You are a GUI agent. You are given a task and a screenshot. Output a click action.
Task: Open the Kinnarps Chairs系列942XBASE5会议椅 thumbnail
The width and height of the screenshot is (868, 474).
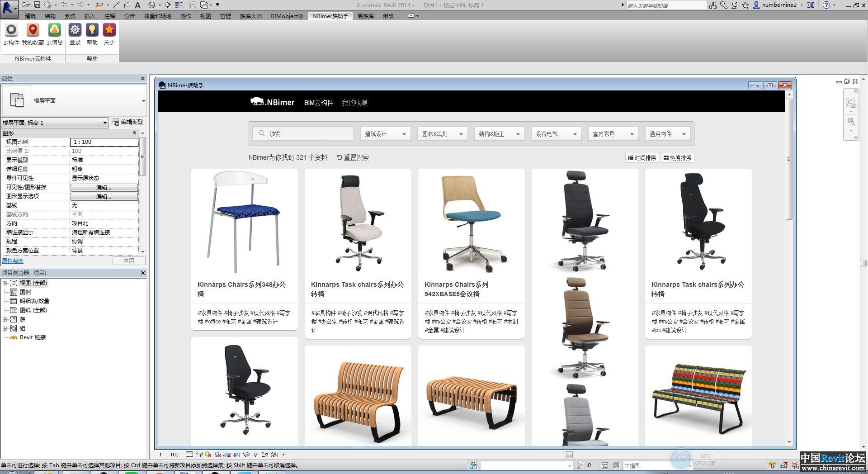point(472,222)
